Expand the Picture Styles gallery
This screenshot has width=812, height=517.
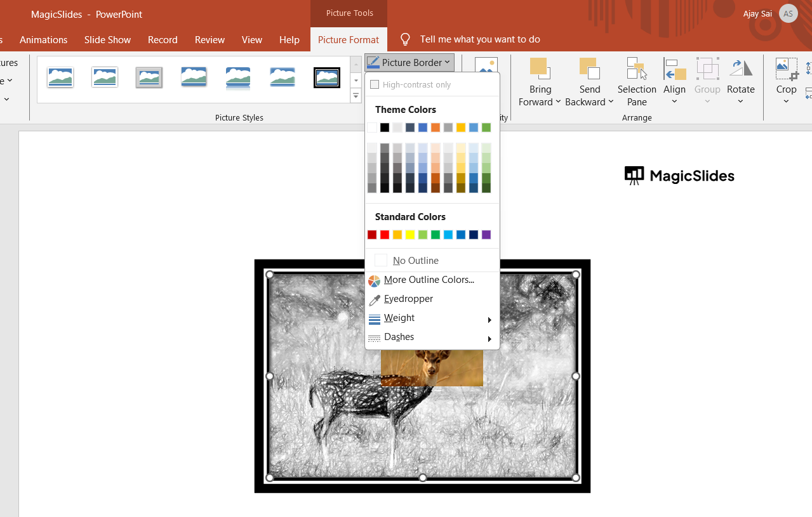pyautogui.click(x=356, y=95)
